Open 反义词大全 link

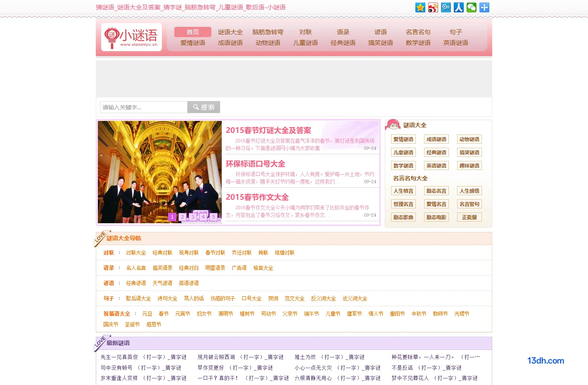pyautogui.click(x=323, y=299)
